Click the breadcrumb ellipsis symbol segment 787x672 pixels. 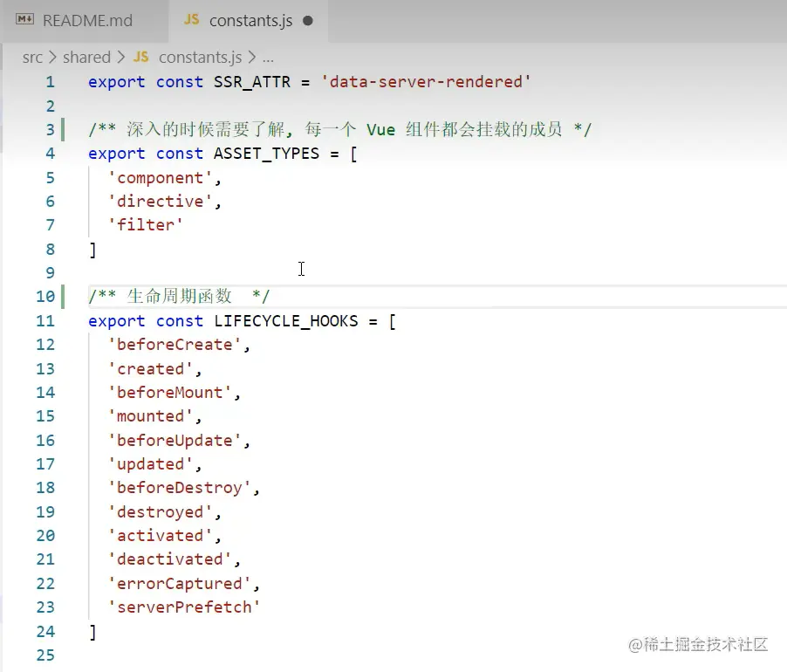click(268, 58)
